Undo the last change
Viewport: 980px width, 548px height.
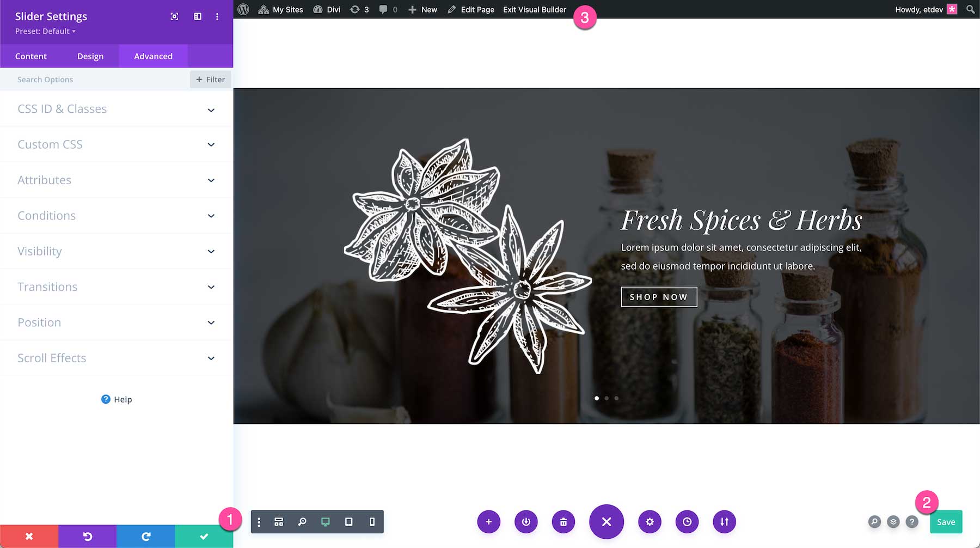(x=87, y=537)
